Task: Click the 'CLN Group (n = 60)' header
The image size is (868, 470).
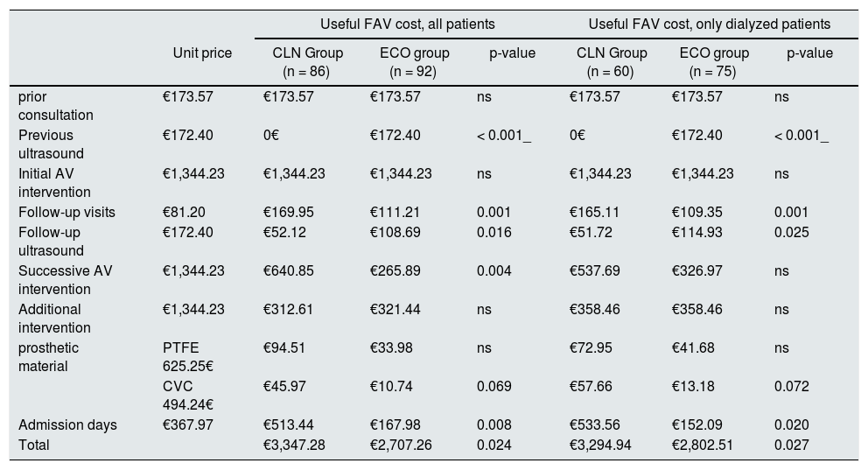Action: 612,62
